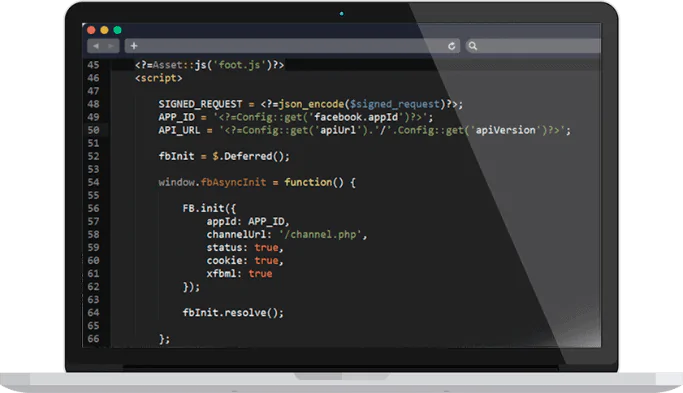Click the yellow minimize window dot
This screenshot has height=393, width=683.
point(104,30)
